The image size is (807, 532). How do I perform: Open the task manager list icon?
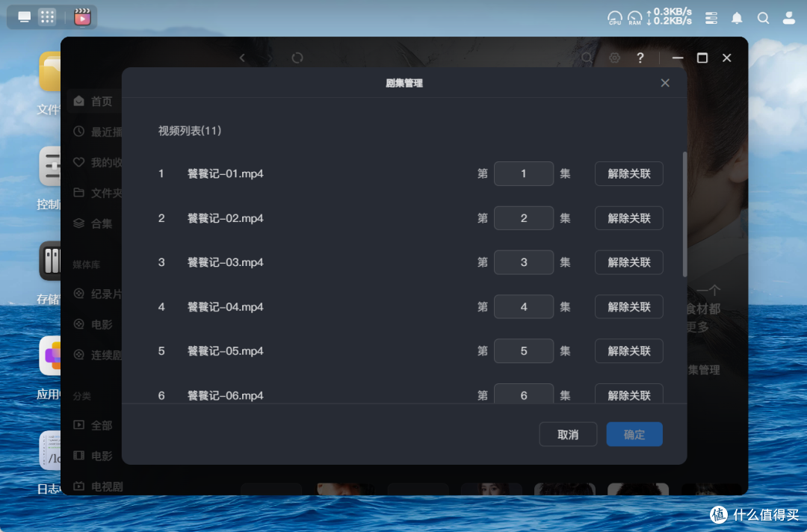point(711,18)
